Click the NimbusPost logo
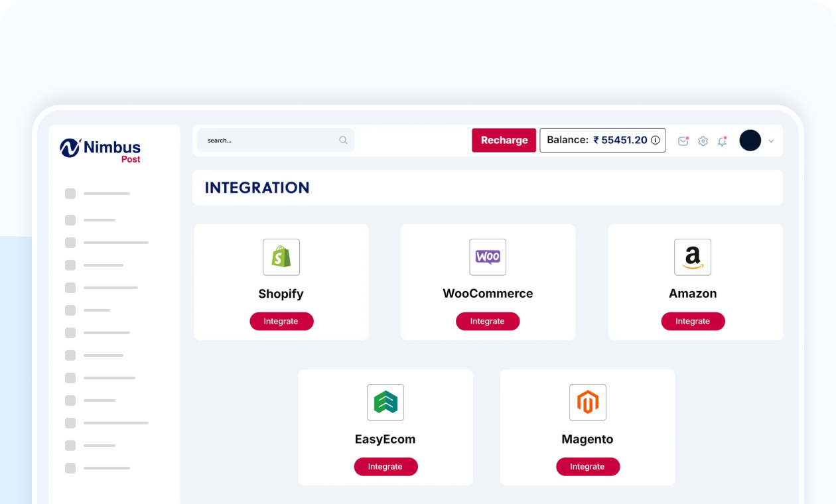Image resolution: width=836 pixels, height=504 pixels. (100, 149)
